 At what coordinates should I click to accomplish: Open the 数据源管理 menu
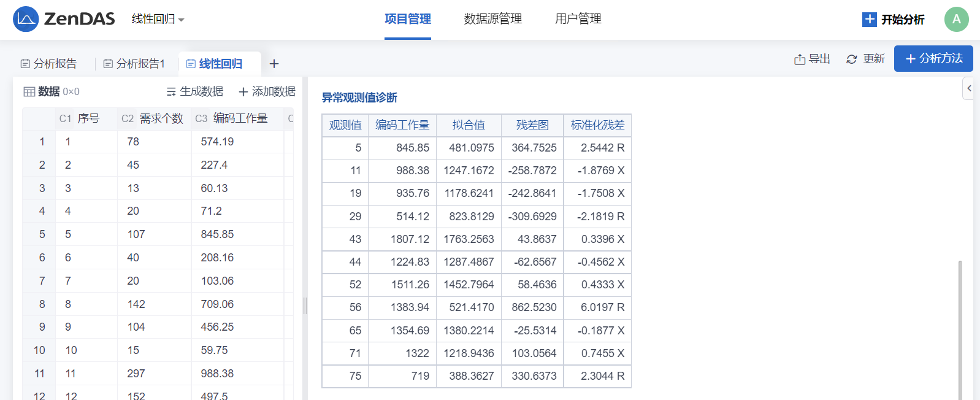coord(492,19)
